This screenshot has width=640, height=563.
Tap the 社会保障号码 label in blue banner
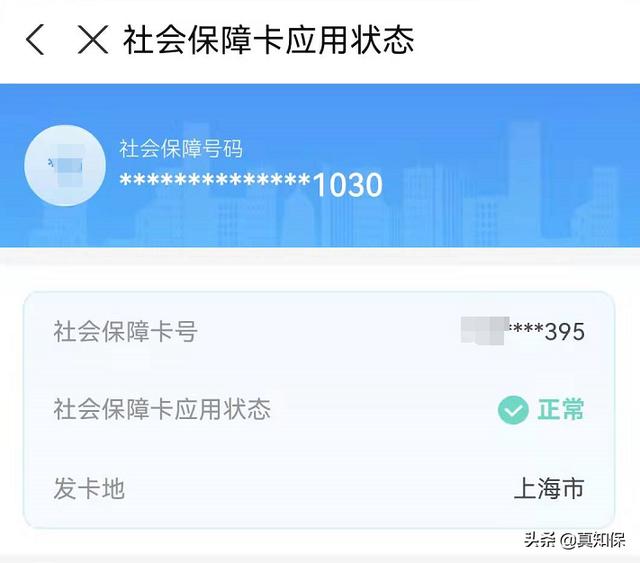[x=181, y=149]
